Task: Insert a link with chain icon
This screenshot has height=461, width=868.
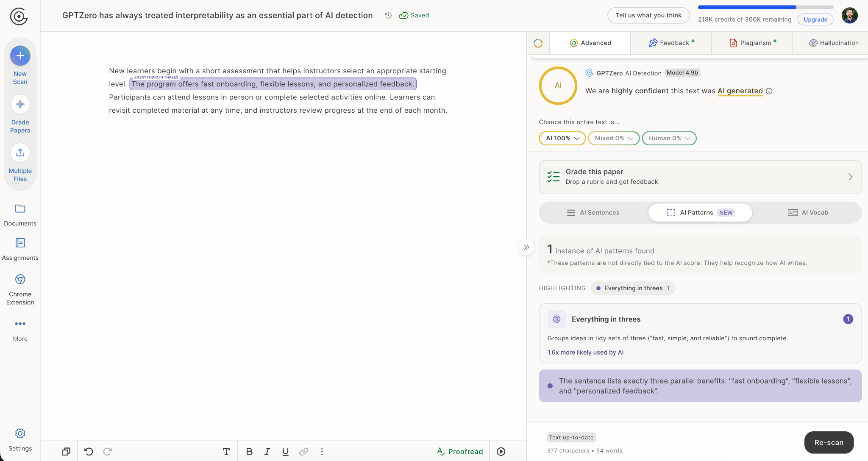Action: tap(303, 452)
